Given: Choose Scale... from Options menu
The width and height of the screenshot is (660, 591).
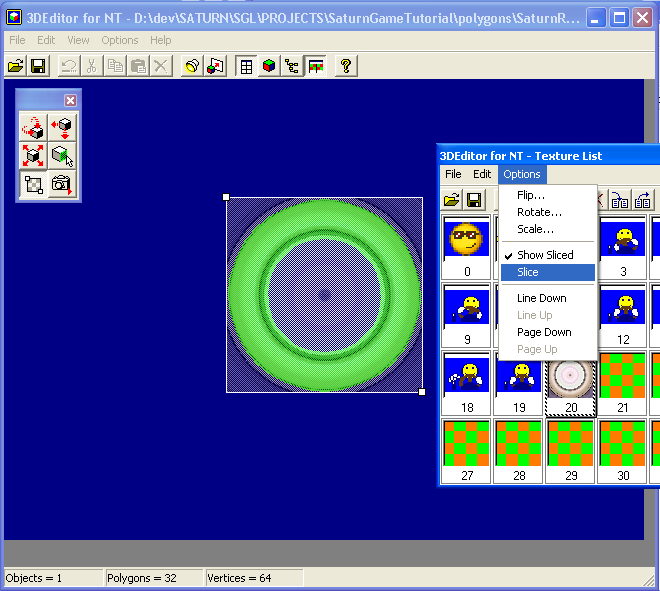Looking at the screenshot, I should pyautogui.click(x=548, y=229).
